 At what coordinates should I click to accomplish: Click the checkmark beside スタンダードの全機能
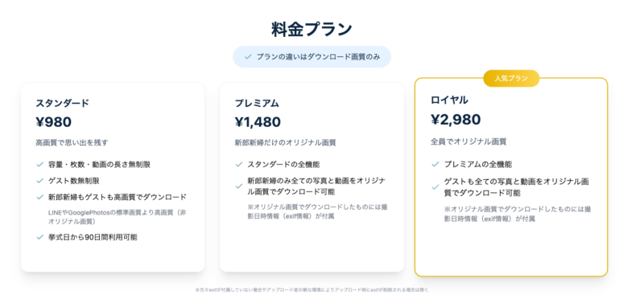click(x=238, y=165)
